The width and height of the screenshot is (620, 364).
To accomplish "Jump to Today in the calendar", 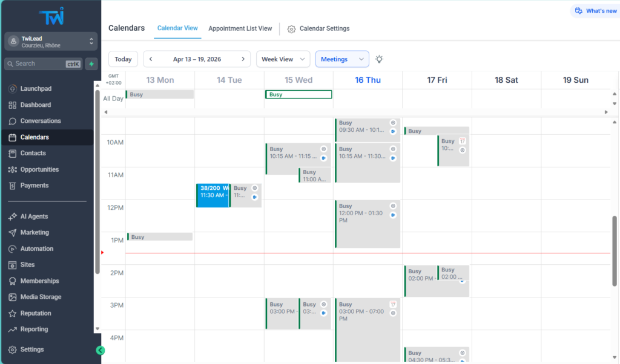I will point(123,59).
